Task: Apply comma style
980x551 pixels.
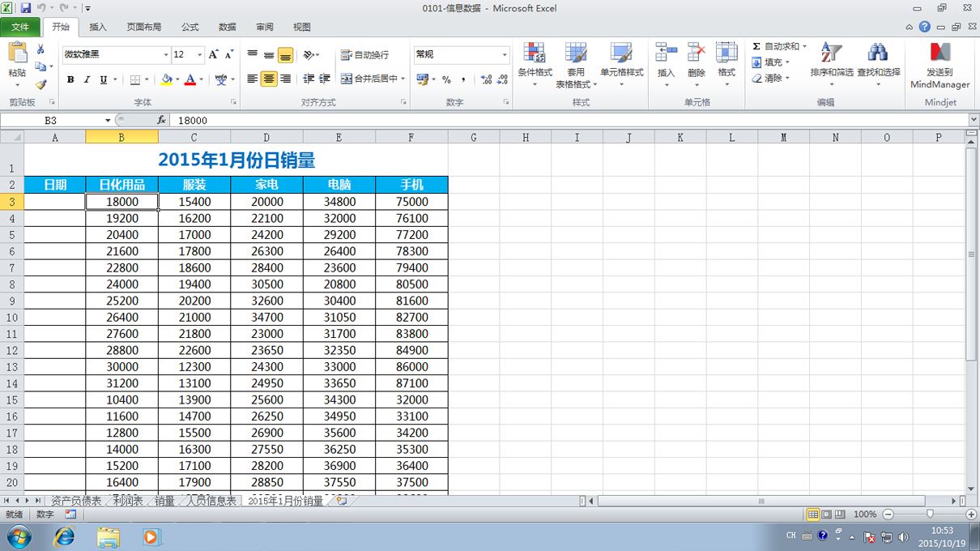Action: (463, 79)
